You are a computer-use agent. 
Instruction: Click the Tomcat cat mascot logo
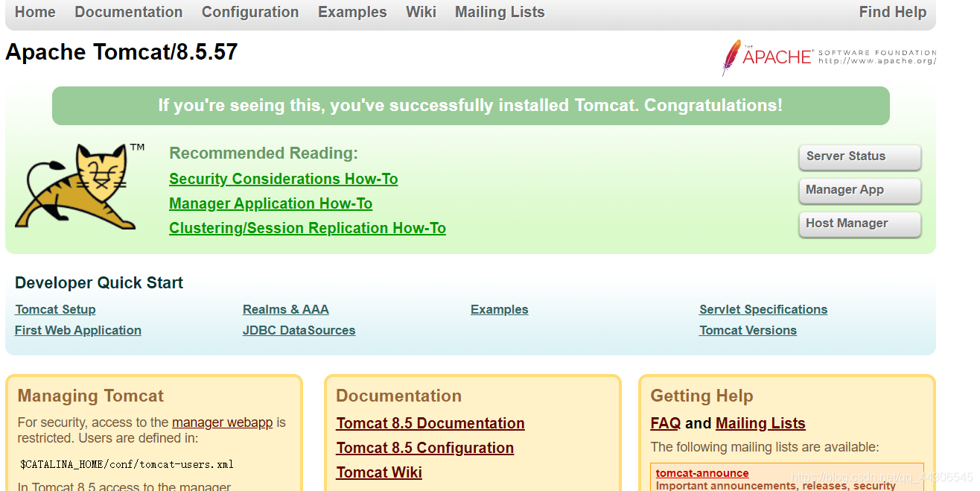pos(77,186)
